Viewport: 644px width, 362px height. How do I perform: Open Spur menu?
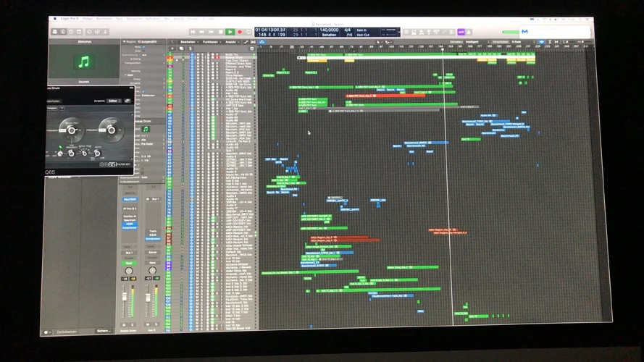point(119,19)
